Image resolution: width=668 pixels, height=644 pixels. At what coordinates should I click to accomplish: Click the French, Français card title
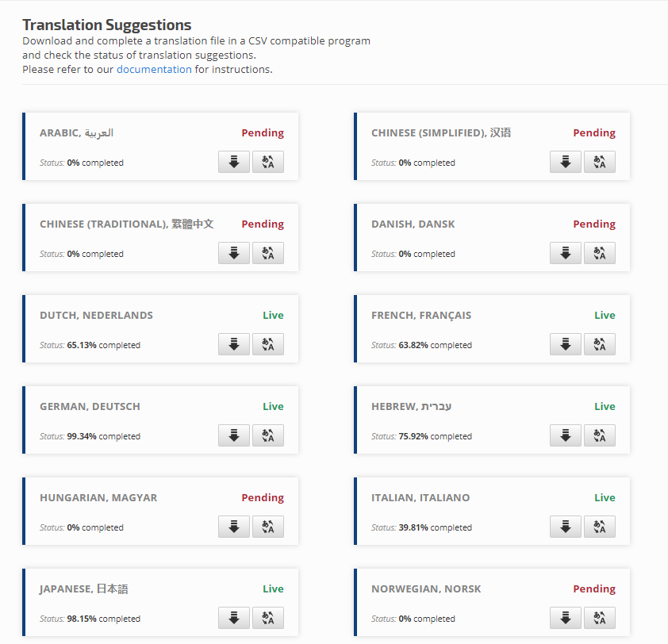point(421,316)
